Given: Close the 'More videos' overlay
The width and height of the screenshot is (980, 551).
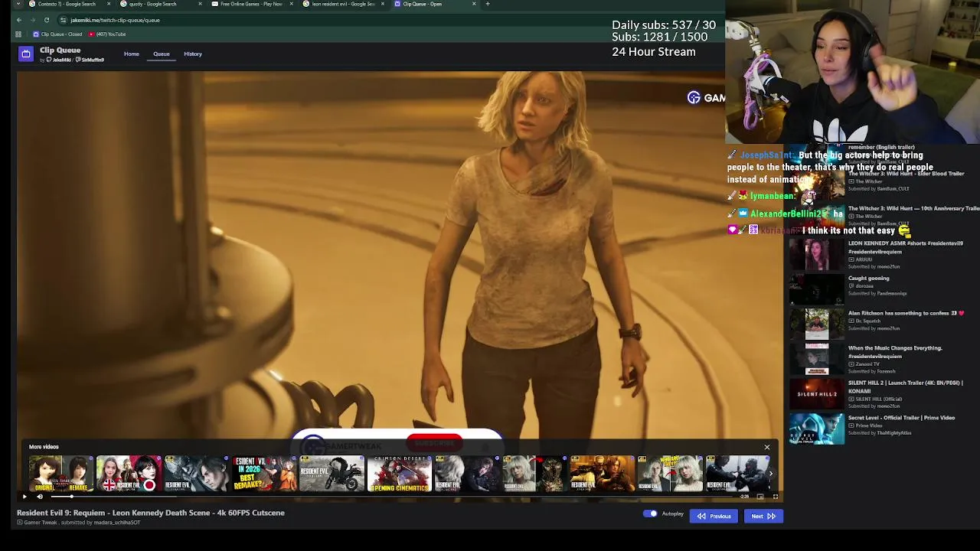Looking at the screenshot, I should coord(766,447).
